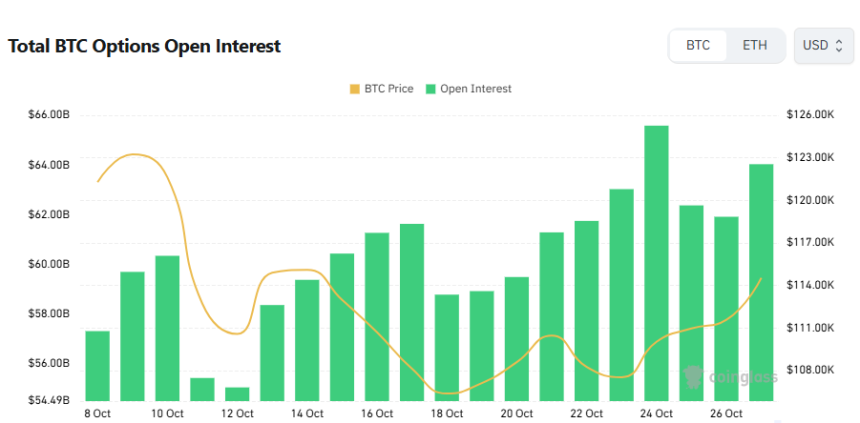Image resolution: width=860 pixels, height=423 pixels.
Task: Click the $126.00K right axis label
Action: (810, 115)
